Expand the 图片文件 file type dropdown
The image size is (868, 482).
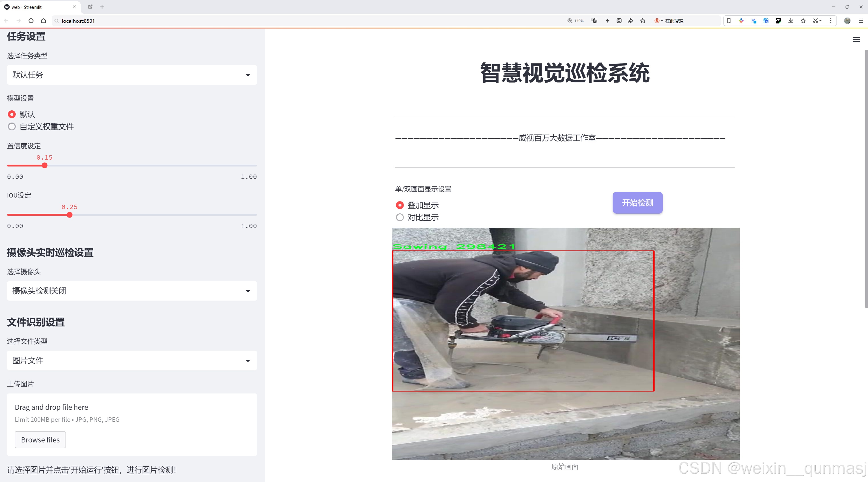[132, 361]
